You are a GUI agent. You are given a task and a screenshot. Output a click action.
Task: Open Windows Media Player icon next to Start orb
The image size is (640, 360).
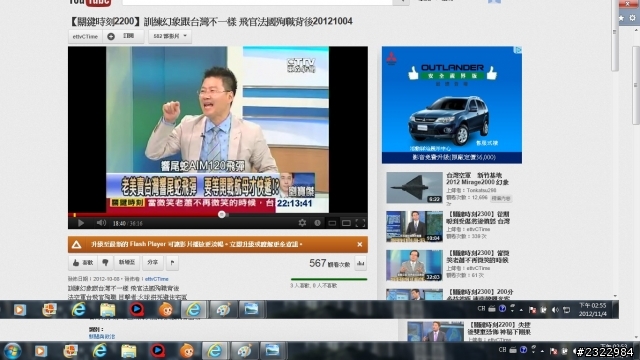click(41, 351)
